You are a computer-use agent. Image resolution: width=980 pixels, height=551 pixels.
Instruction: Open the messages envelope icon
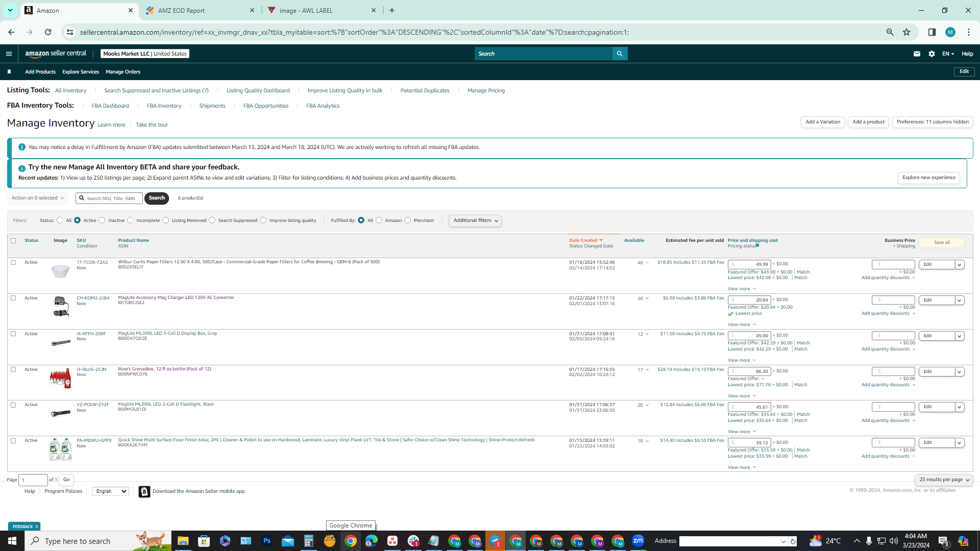917,54
